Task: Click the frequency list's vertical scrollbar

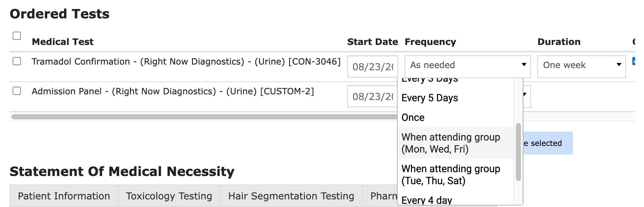Action: pos(518,152)
